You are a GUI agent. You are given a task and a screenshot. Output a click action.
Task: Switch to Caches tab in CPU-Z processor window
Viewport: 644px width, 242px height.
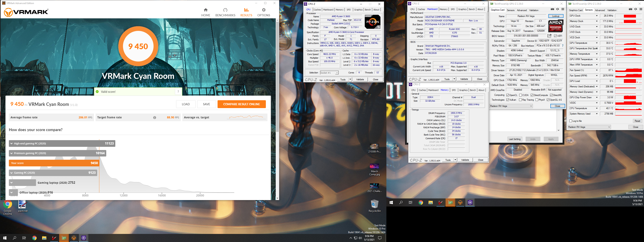coord(317,10)
